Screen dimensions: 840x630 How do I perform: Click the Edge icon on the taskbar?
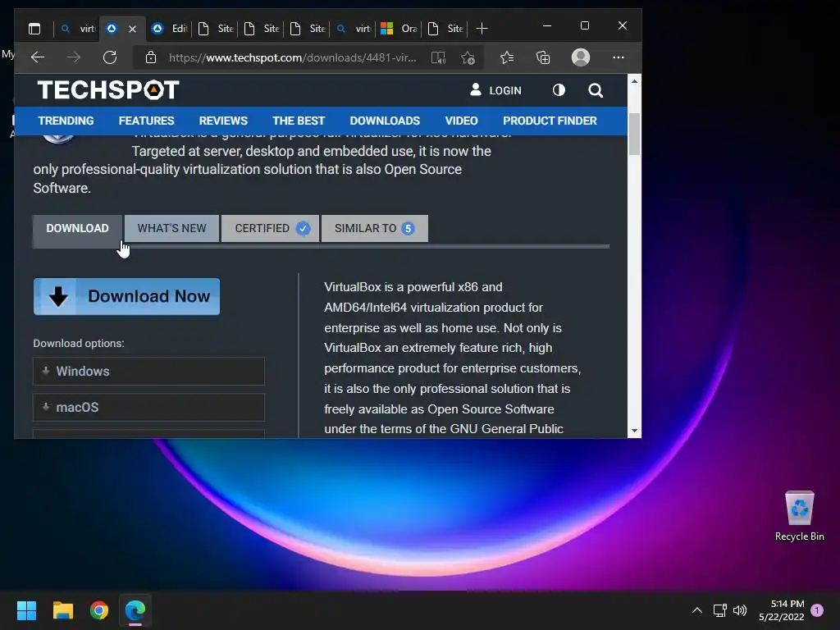coord(135,610)
